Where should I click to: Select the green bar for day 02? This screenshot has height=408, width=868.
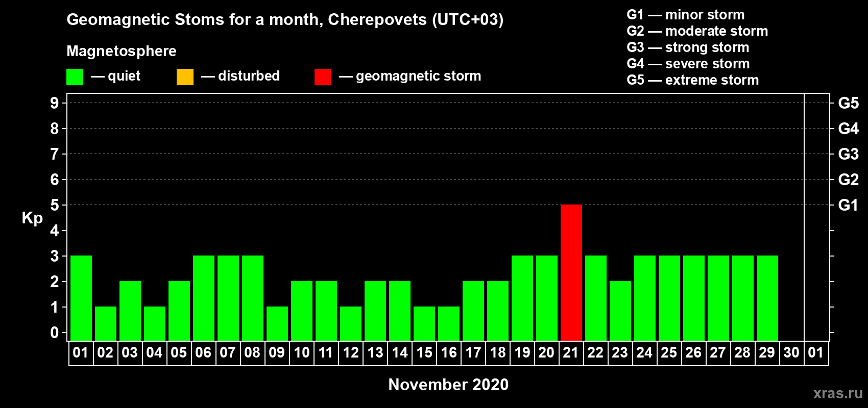106,323
